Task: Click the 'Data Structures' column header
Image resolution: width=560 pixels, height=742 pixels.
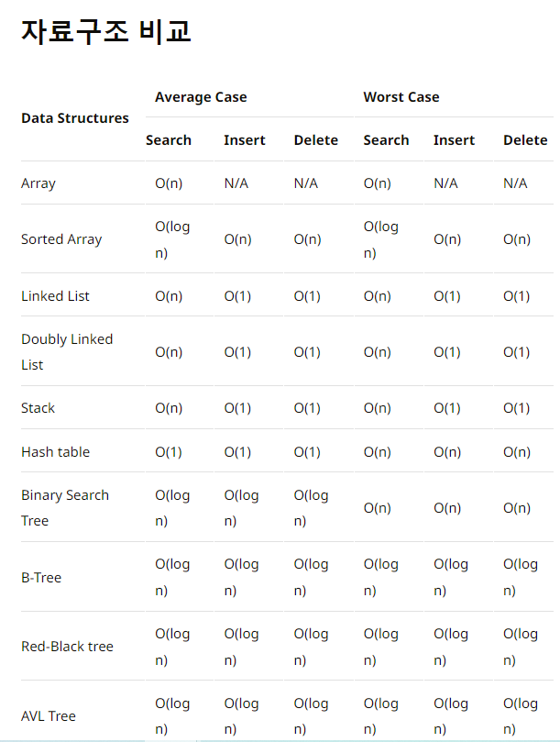Action: [x=75, y=118]
